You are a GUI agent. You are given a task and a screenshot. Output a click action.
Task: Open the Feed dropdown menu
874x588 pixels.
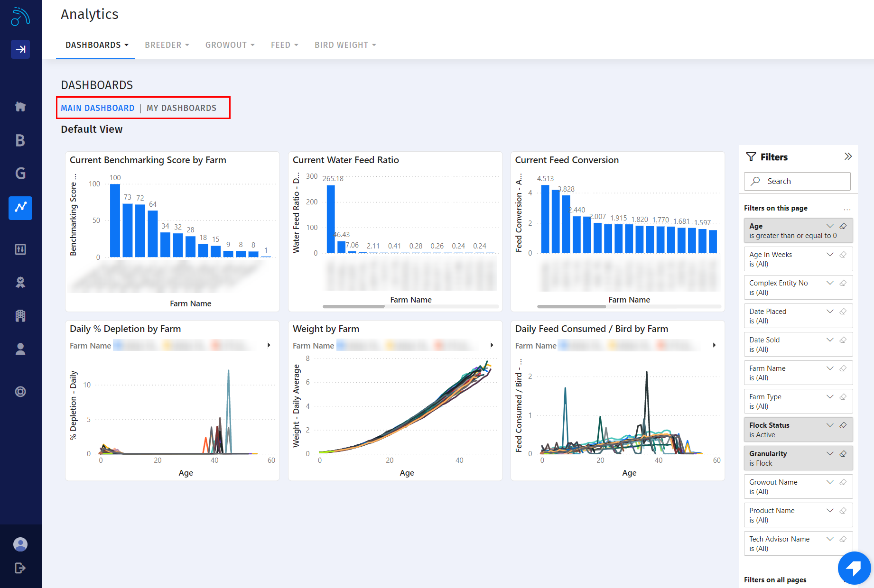click(284, 45)
